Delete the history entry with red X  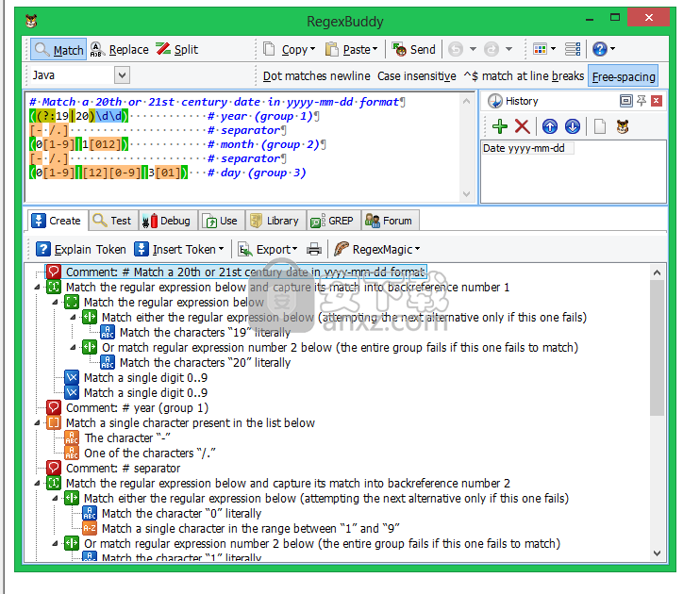tap(522, 126)
